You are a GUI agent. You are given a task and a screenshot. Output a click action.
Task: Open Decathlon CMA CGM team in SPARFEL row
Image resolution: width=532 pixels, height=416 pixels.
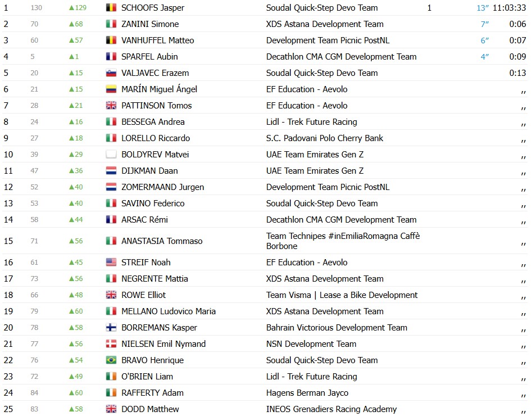[x=342, y=57]
